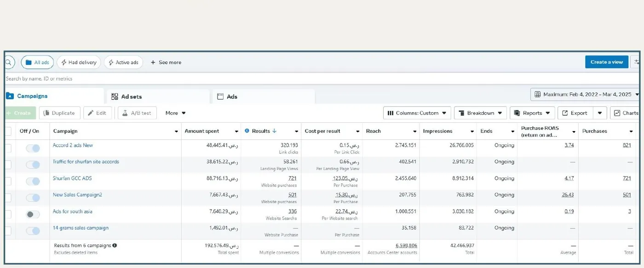Toggle Traffic for shurfan site accords campaign
Screen dimensions: 644x268
(33, 165)
